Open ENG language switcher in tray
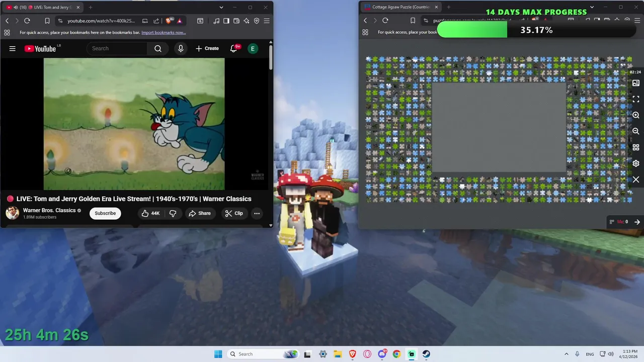The height and width of the screenshot is (362, 644). click(590, 354)
